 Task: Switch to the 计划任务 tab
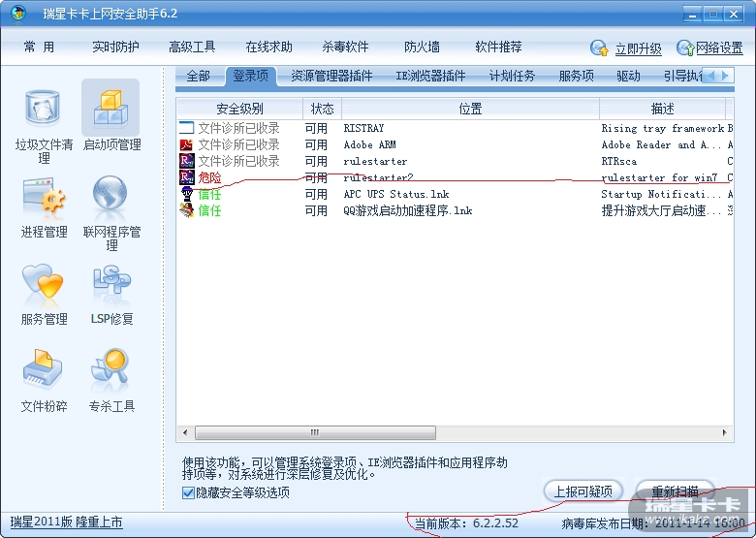click(512, 76)
